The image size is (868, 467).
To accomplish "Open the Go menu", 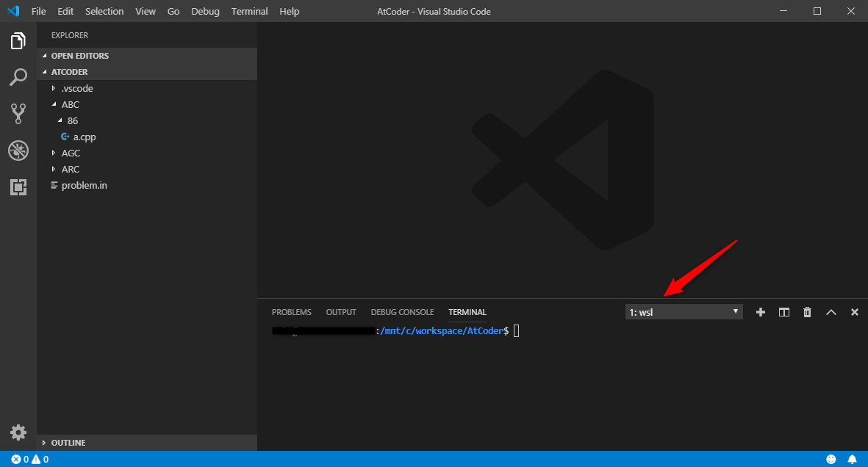I will click(173, 11).
